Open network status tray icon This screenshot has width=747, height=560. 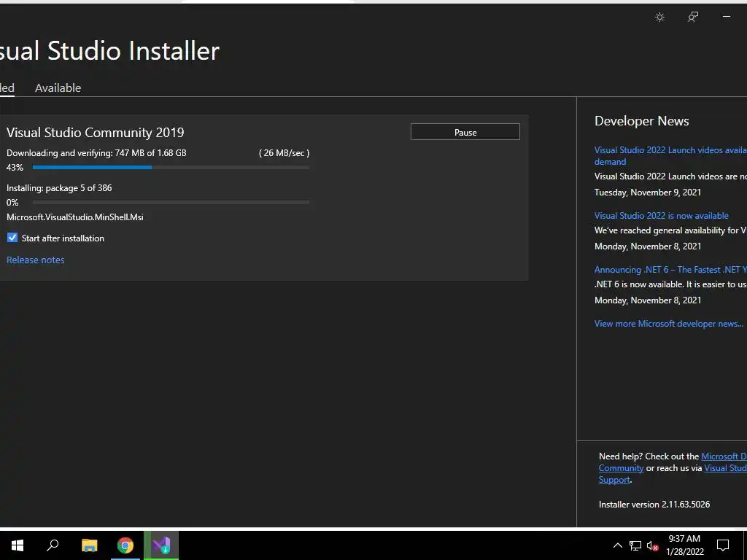(x=635, y=545)
